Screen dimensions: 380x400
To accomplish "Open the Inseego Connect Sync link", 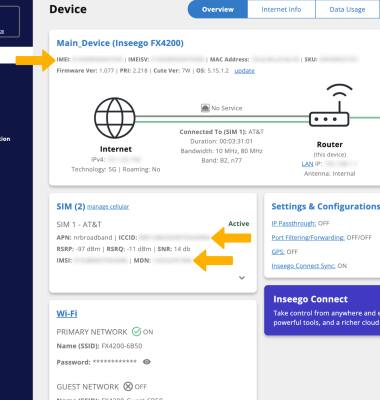I will pos(303,266).
